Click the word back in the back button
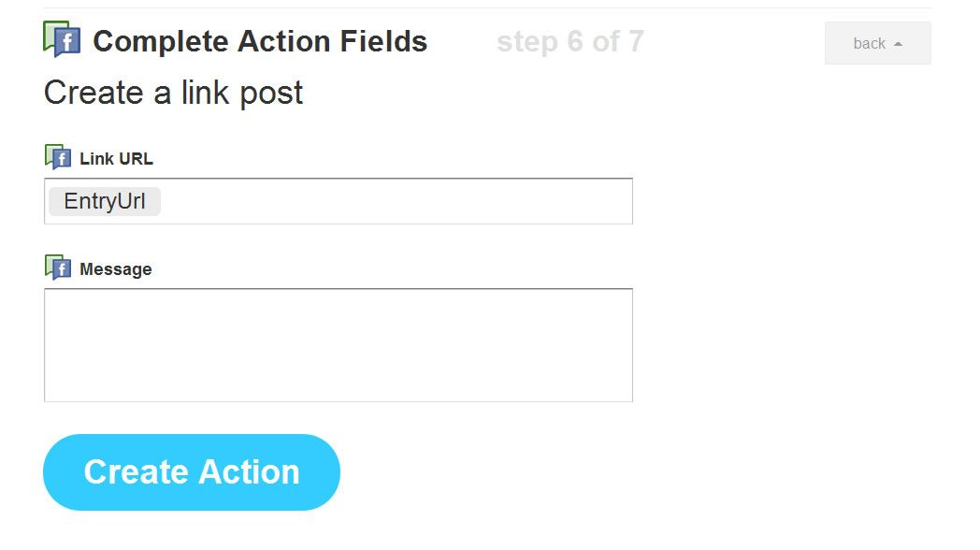The height and width of the screenshot is (550, 980). click(870, 44)
